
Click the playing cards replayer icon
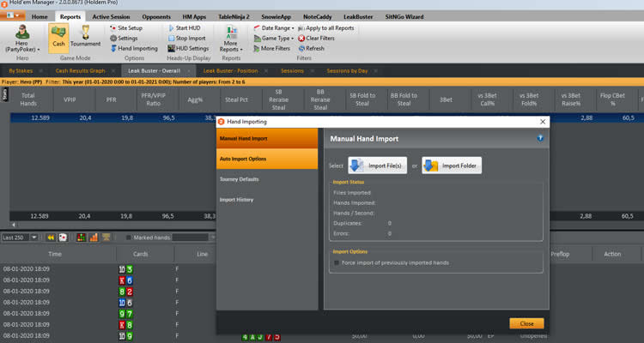[x=63, y=238]
